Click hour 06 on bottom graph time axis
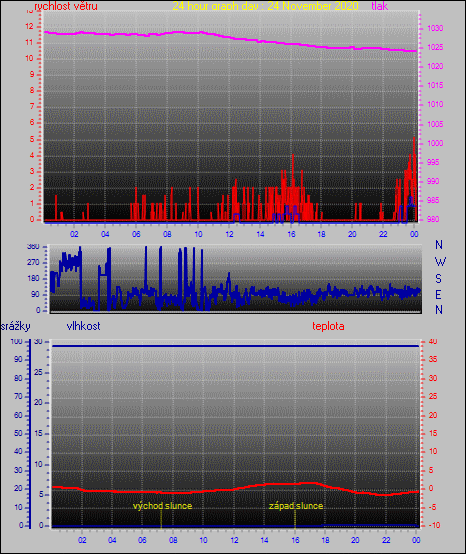The height and width of the screenshot is (554, 466). click(142, 540)
